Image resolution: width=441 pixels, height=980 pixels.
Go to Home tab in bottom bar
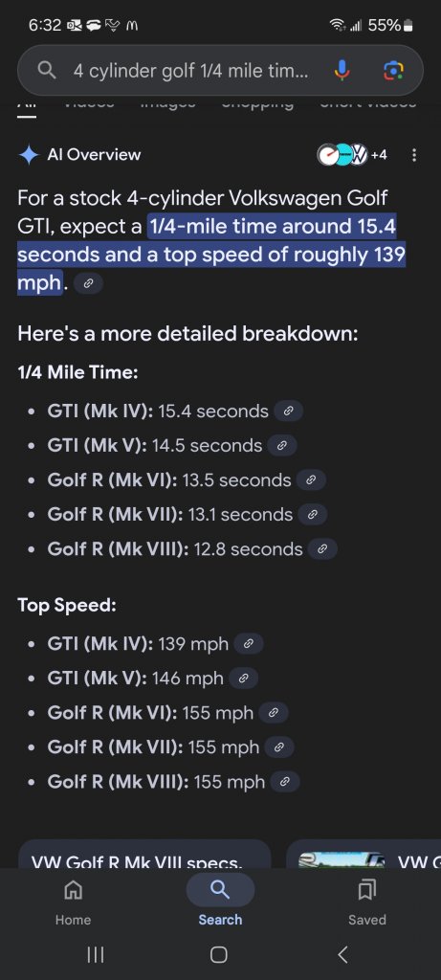point(73,900)
